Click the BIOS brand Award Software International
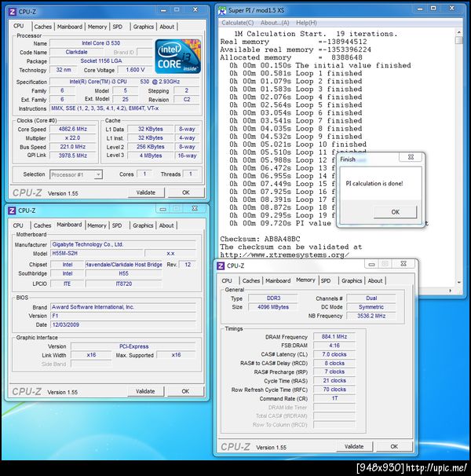The image size is (471, 476). pyautogui.click(x=123, y=307)
